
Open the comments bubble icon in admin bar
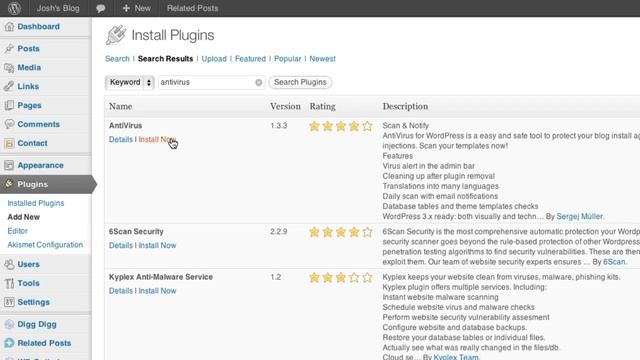[x=100, y=8]
